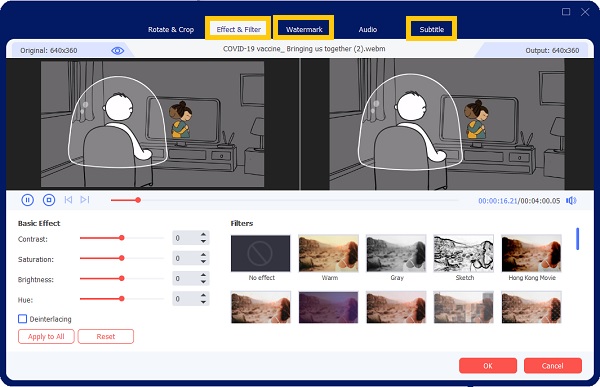Select the mosaic tile filter thumbnail in second row

click(x=463, y=307)
